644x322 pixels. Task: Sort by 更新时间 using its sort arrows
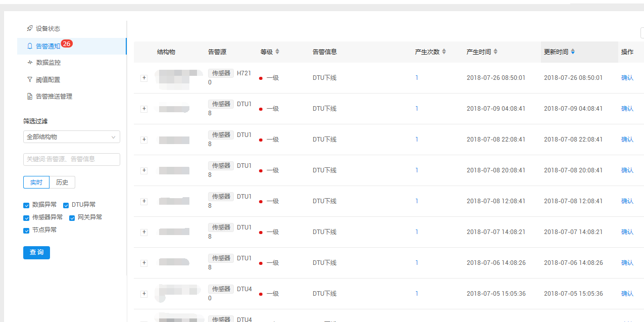click(x=572, y=52)
